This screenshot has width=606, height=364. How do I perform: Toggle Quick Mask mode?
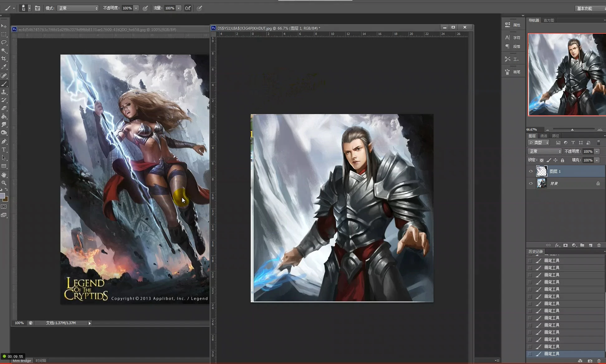click(x=4, y=207)
